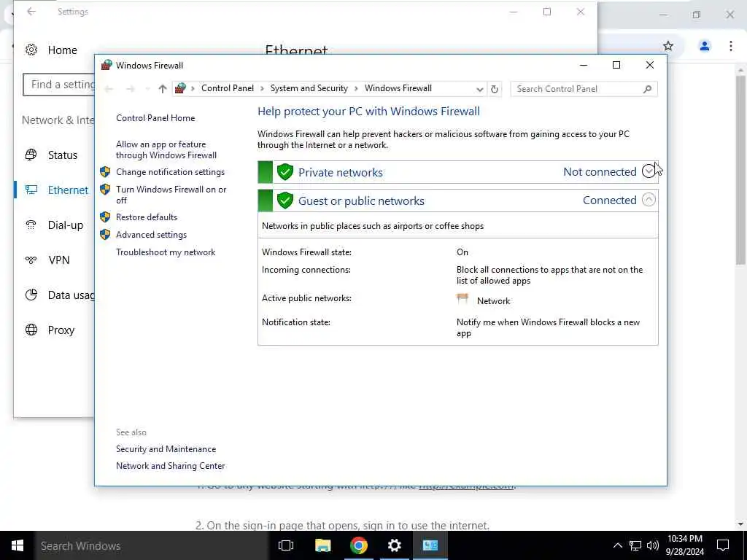Open the Chrome three-dot menu
This screenshot has height=560, width=747.
(x=730, y=46)
